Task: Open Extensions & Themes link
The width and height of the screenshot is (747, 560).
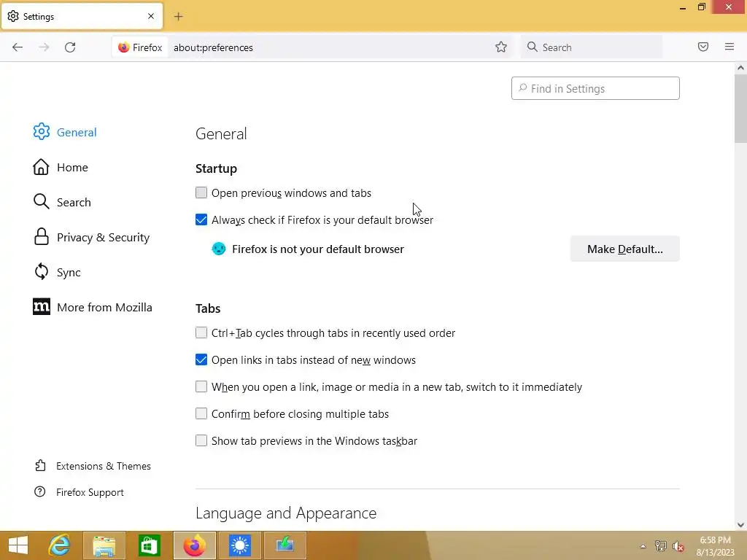Action: (x=93, y=466)
